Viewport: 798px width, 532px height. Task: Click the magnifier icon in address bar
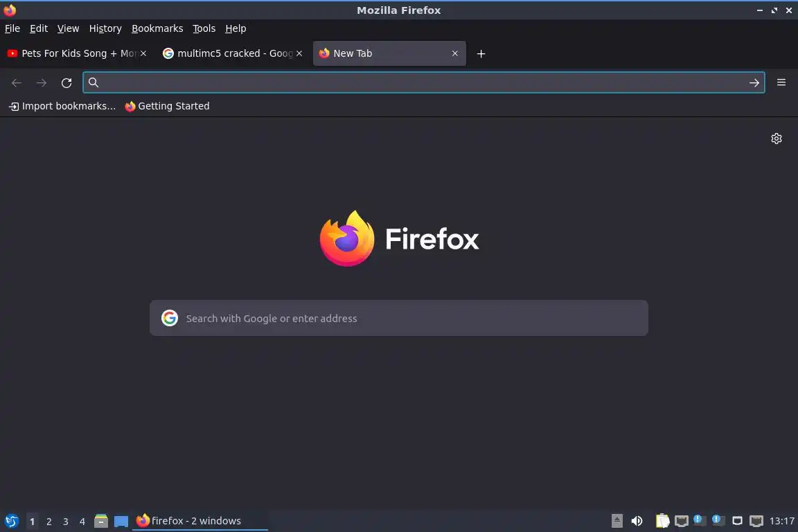pos(93,82)
